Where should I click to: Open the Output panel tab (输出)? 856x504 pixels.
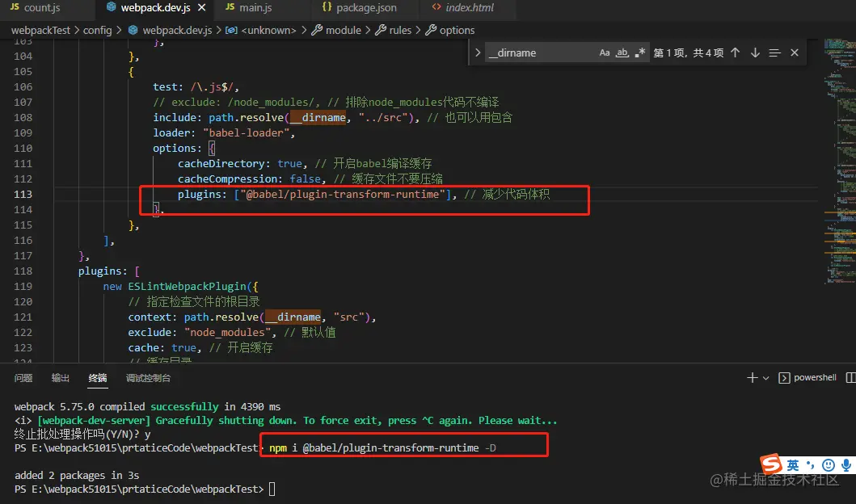pyautogui.click(x=60, y=378)
